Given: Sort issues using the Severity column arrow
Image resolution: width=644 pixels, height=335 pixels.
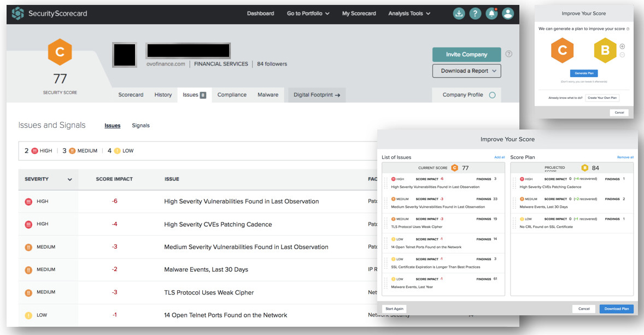Looking at the screenshot, I should click(70, 179).
